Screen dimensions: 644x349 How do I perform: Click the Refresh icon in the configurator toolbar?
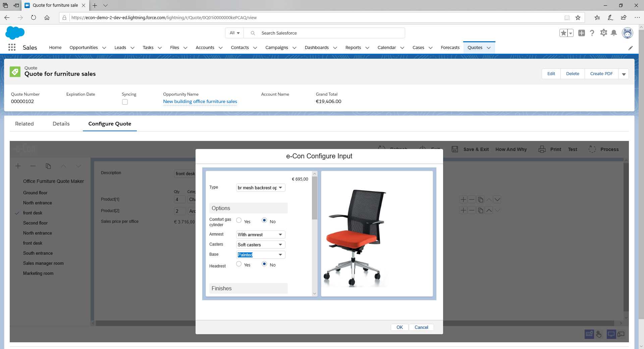pyautogui.click(x=382, y=149)
